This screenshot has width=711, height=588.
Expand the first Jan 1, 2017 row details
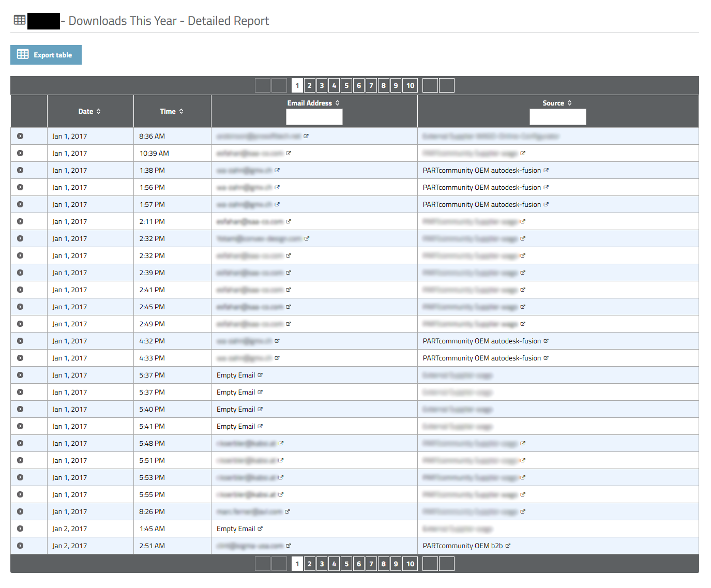(x=20, y=135)
